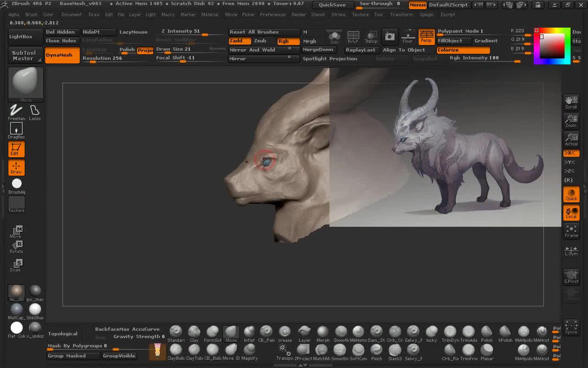Screen dimensions: 588x368
Task: Select the ZProject brush
Action: coord(303,352)
